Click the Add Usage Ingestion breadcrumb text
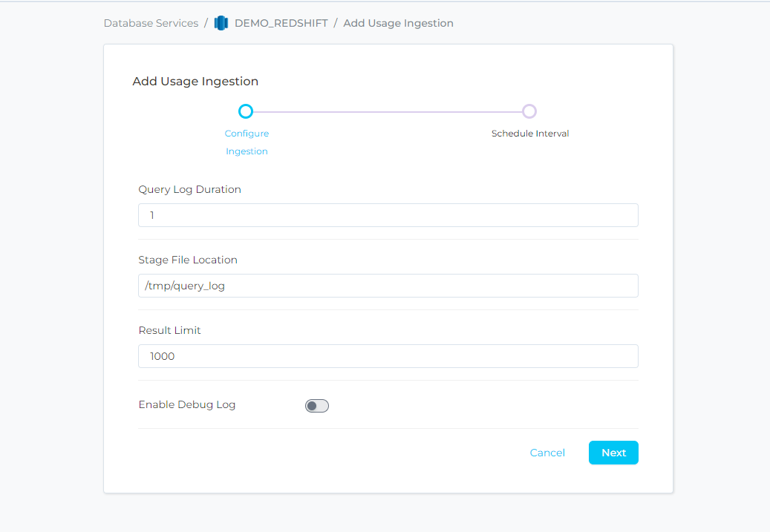The image size is (770, 532). (398, 23)
